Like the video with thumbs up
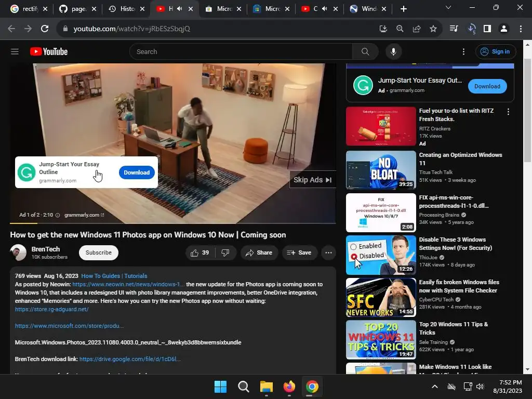Screen dimensions: 532x399 (x=200, y=253)
